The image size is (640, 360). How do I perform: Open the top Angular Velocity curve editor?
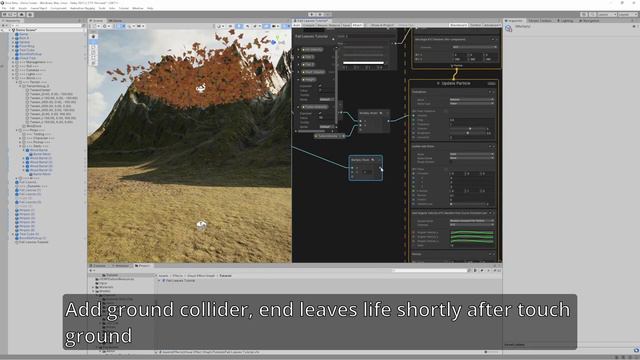click(x=472, y=233)
